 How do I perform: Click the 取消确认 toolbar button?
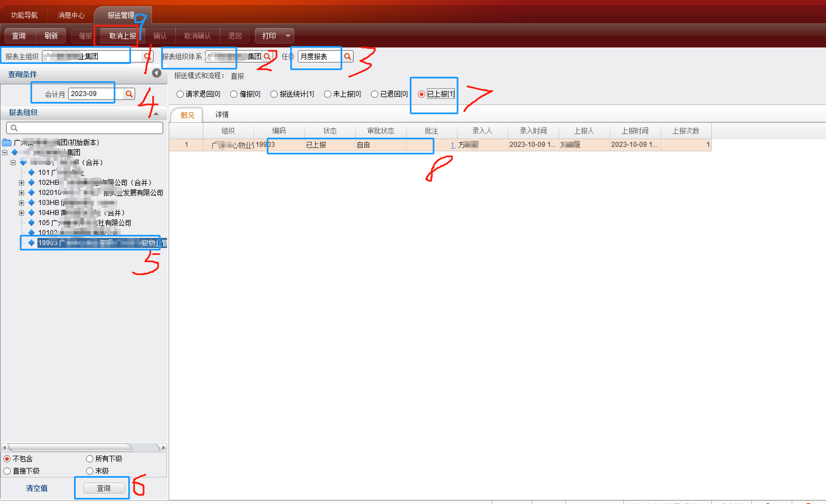point(197,36)
